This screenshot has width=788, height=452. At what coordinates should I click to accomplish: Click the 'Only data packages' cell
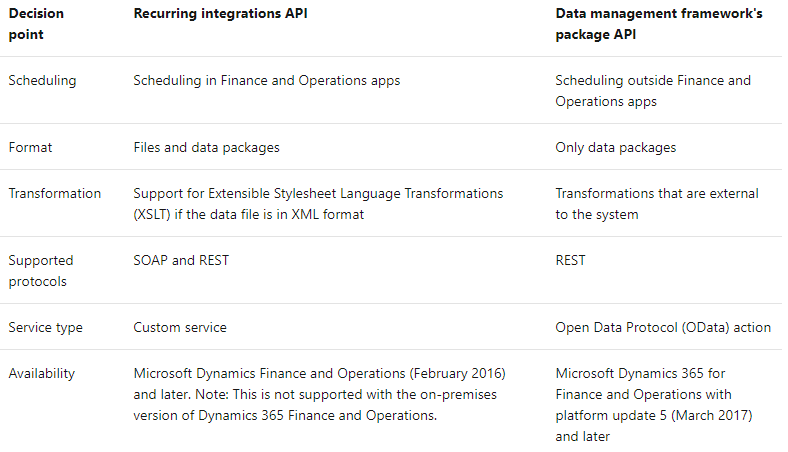coord(615,147)
